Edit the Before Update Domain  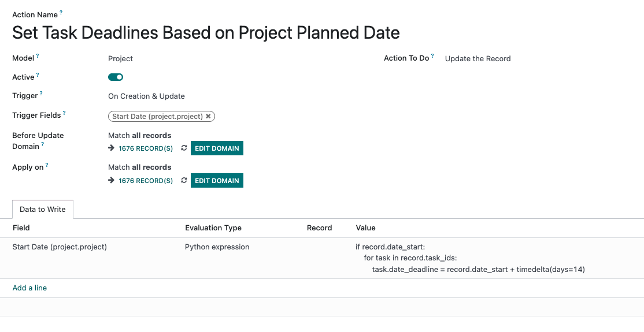[217, 148]
